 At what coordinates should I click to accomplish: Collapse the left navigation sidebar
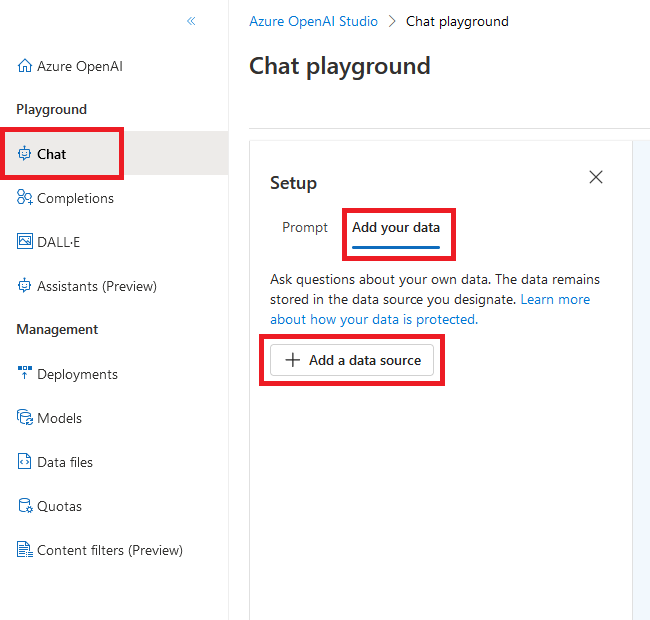click(x=191, y=21)
